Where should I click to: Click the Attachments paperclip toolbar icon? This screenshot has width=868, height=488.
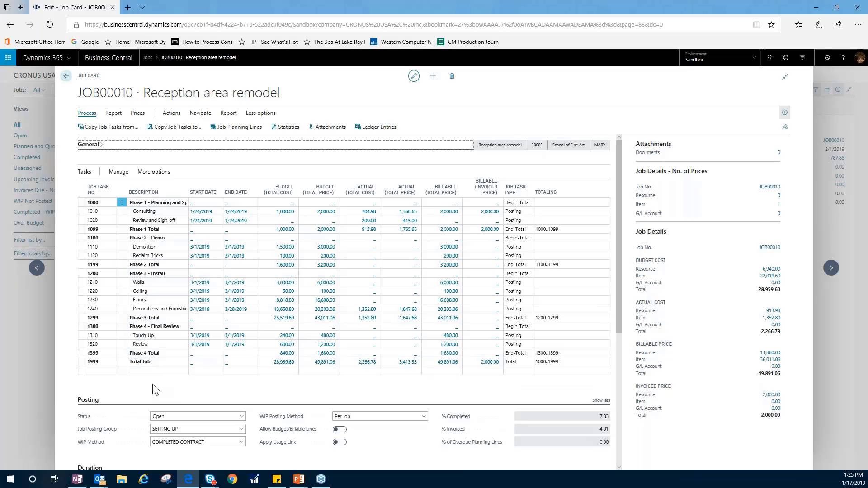point(327,127)
